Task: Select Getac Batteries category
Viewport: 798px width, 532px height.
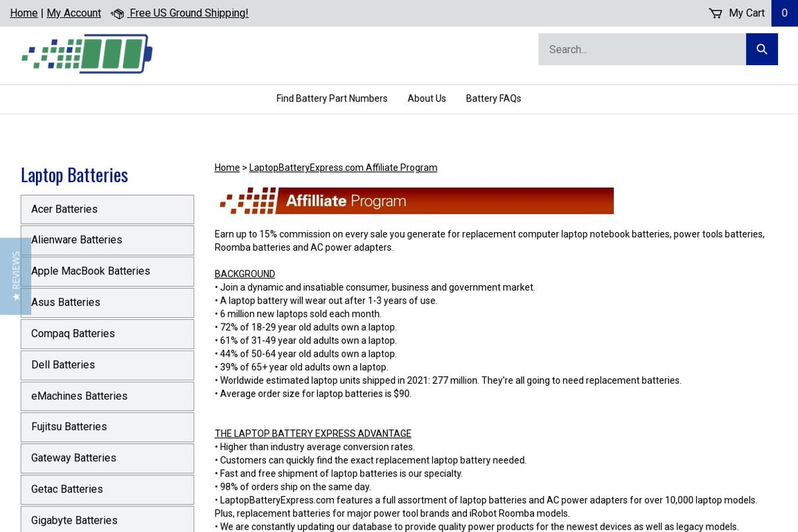Action: (107, 489)
